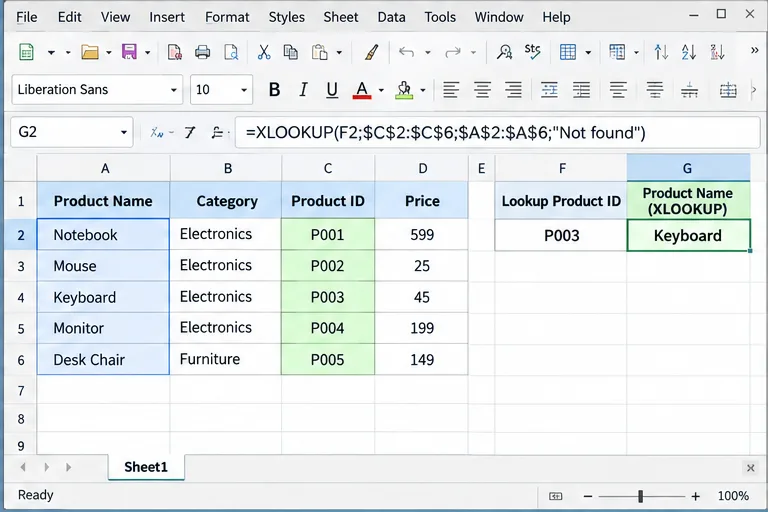Click the Insert rows table icon
Viewport: 768px width, 512px height.
click(568, 52)
